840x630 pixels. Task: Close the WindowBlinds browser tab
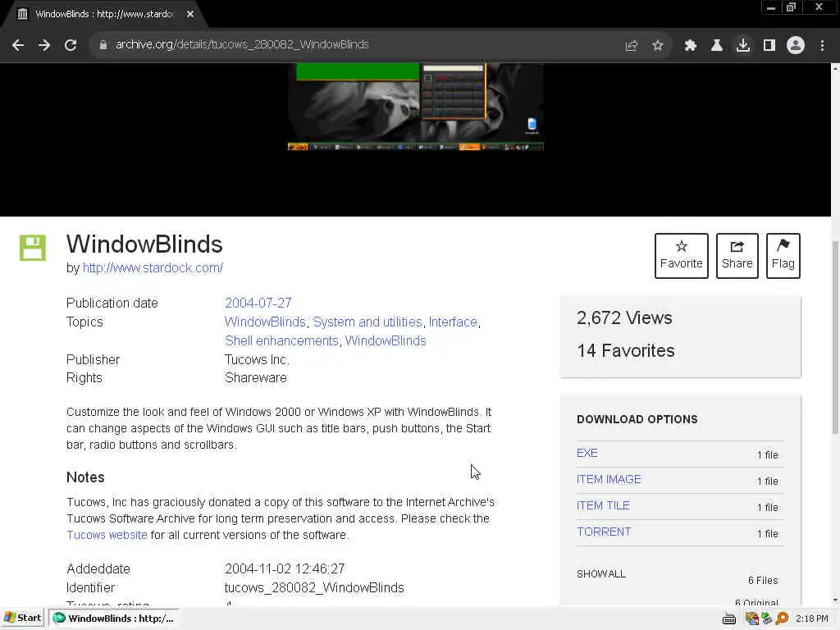tap(190, 15)
